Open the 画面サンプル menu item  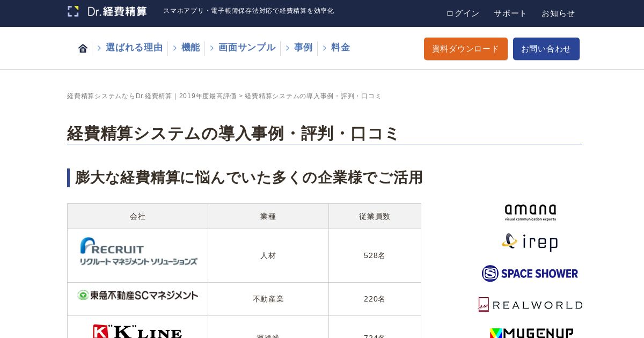(247, 48)
